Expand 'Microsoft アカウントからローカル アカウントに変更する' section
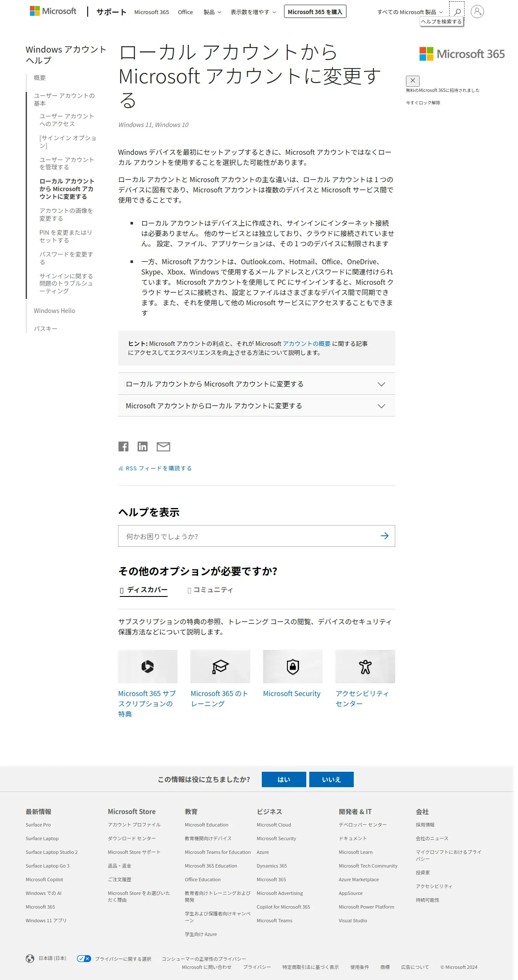The width and height of the screenshot is (518, 980). (x=257, y=406)
